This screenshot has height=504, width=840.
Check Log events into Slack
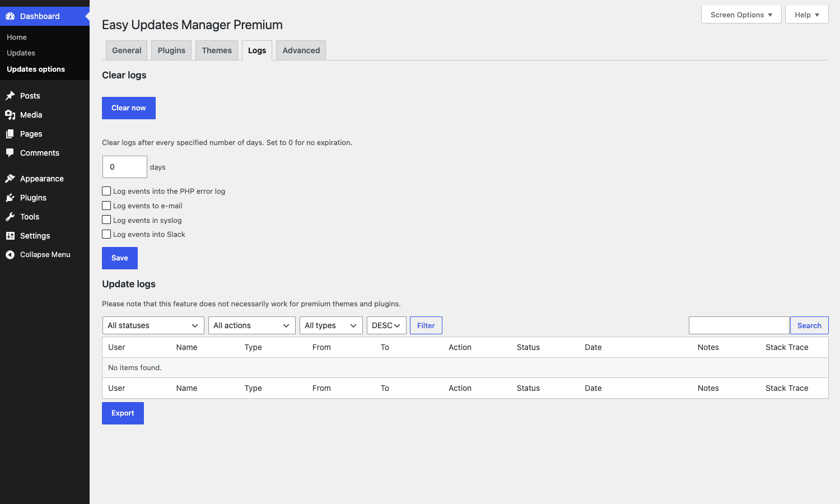106,234
